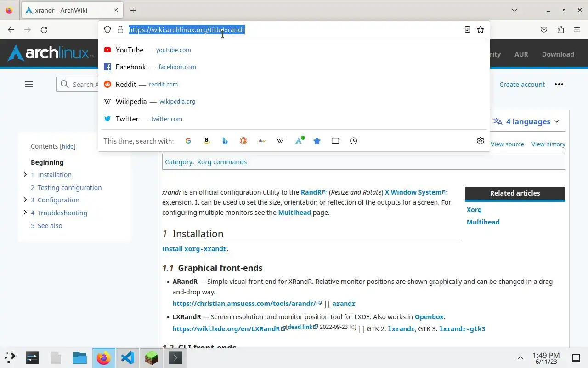Open the 4 languages dropdown

point(526,121)
